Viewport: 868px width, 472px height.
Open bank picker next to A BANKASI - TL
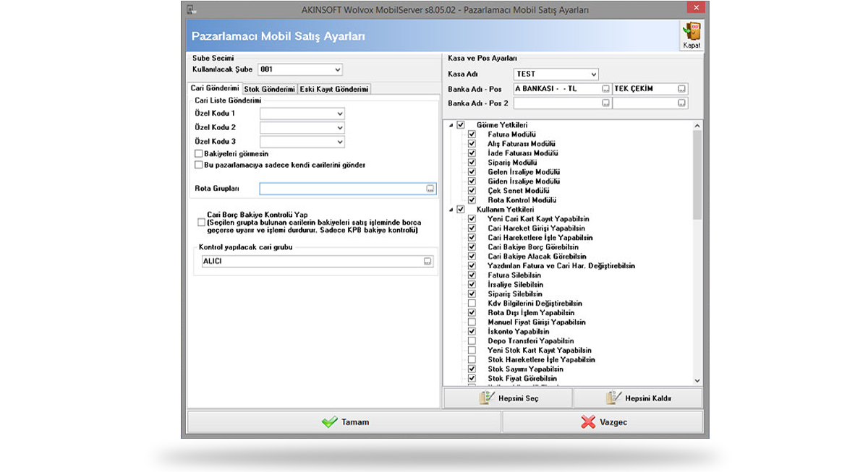[x=605, y=89]
